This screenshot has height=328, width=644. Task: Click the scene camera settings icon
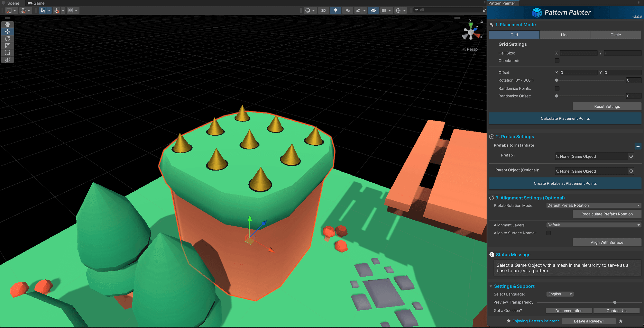coord(384,10)
